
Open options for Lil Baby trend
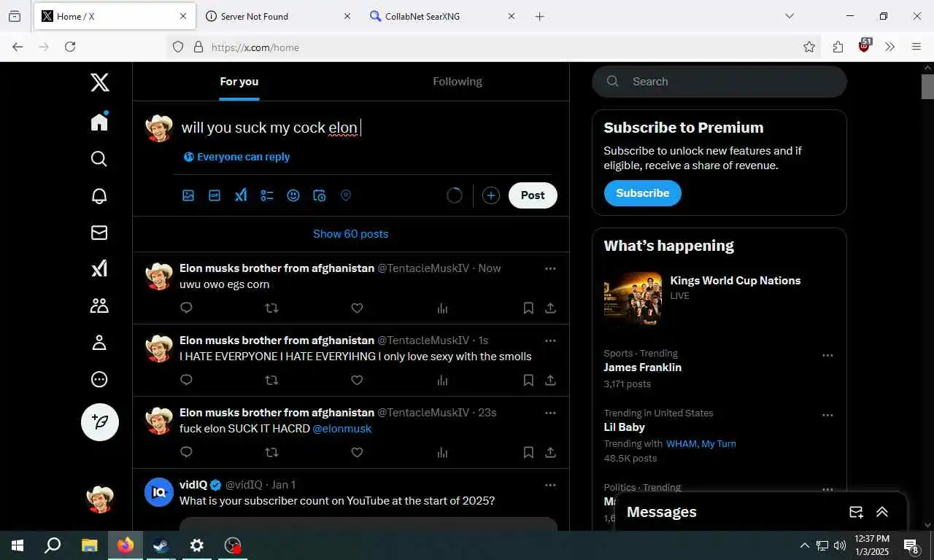pos(827,416)
